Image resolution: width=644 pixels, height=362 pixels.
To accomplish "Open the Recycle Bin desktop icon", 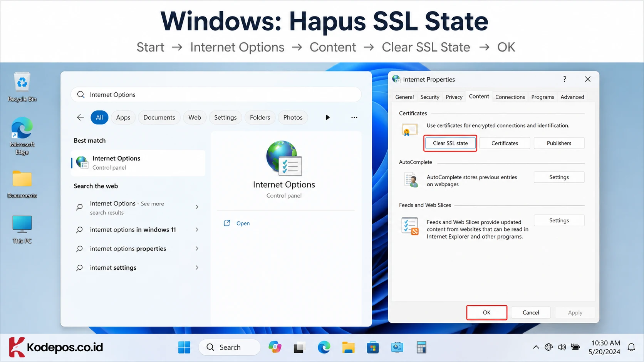I will (22, 87).
